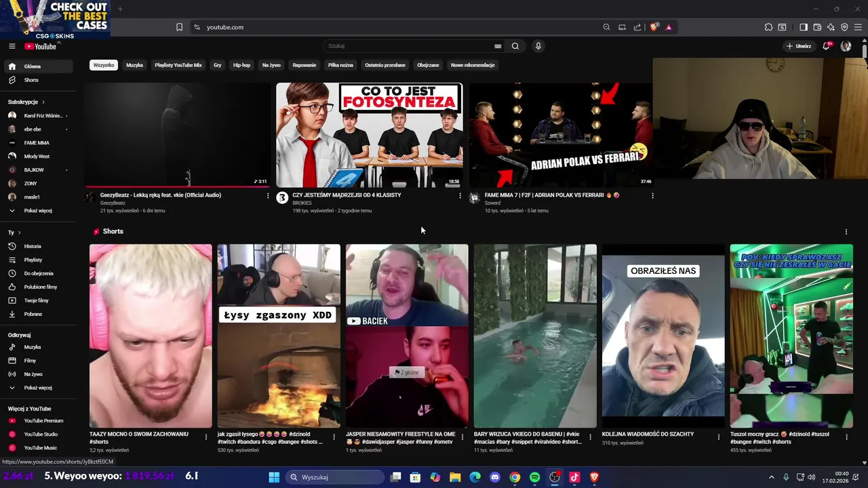868x488 pixels.
Task: Select the Nowe rekomendacje chip
Action: point(473,65)
